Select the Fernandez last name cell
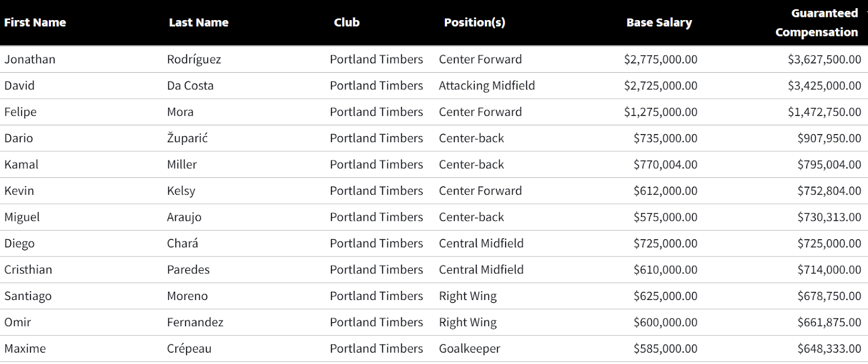The width and height of the screenshot is (868, 364). 195,322
